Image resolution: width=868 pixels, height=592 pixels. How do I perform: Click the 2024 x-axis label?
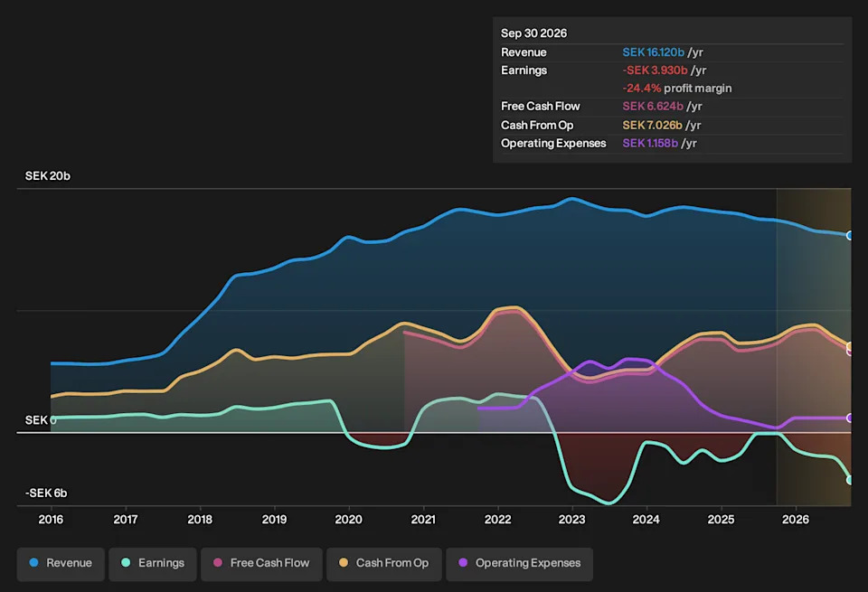646,520
